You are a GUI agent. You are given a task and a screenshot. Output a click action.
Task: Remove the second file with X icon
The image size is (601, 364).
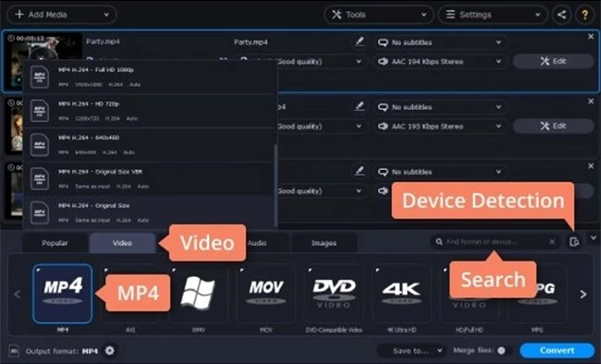(x=591, y=101)
